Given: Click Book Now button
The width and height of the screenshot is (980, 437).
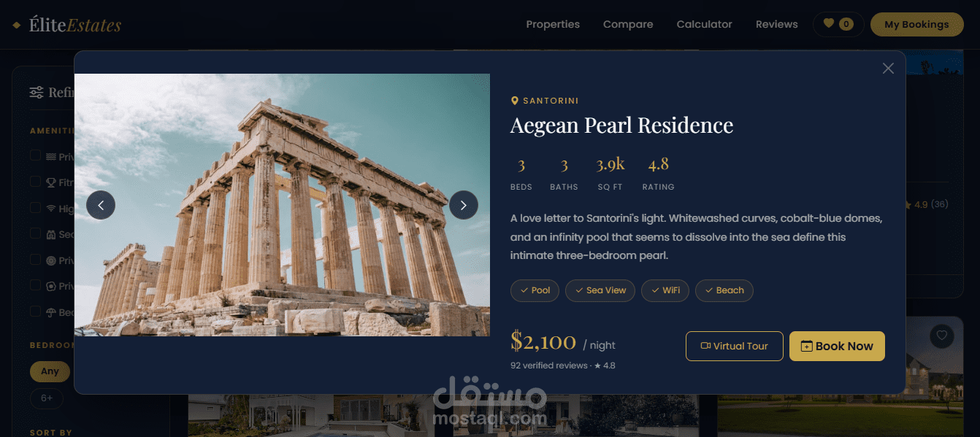Looking at the screenshot, I should tap(837, 346).
